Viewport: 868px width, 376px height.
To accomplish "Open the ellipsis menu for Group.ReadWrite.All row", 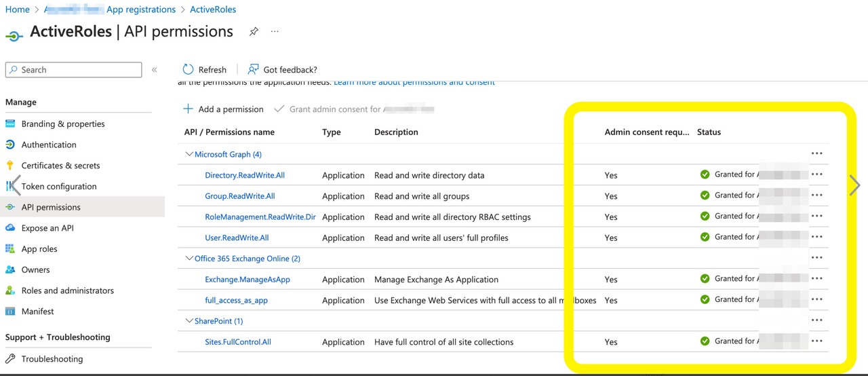I will point(816,195).
